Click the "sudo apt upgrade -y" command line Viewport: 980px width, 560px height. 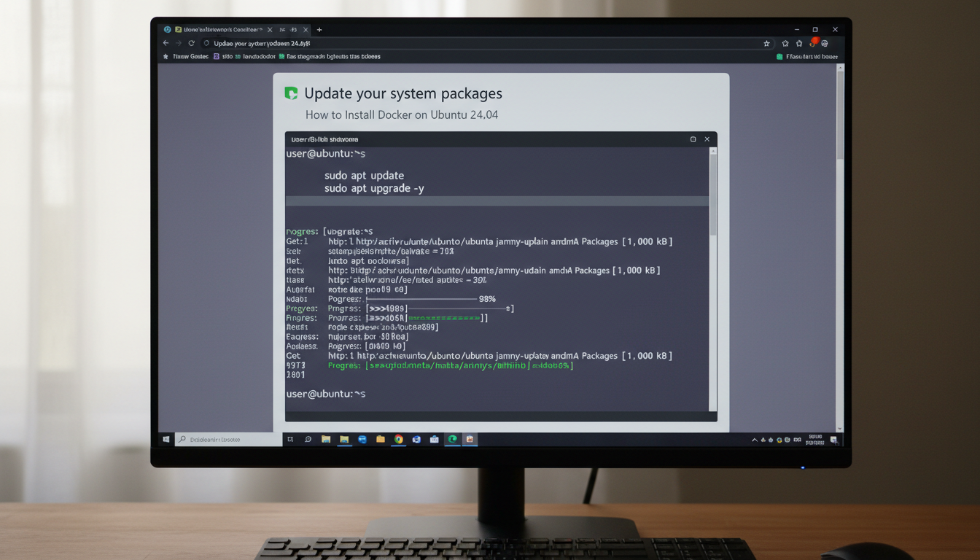(374, 189)
